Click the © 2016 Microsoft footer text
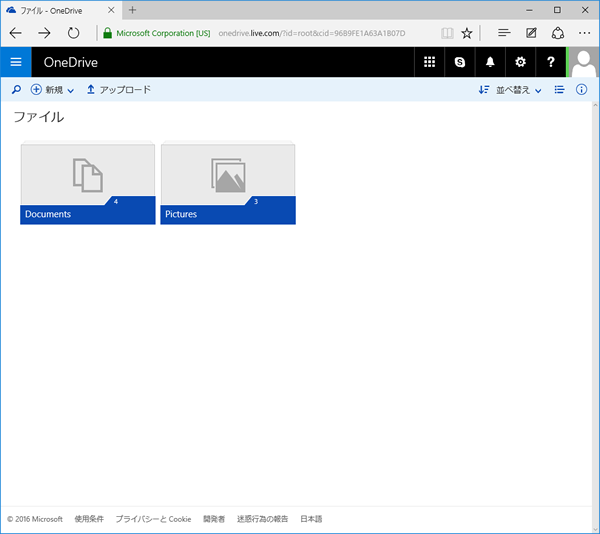The width and height of the screenshot is (600, 534). tap(35, 519)
